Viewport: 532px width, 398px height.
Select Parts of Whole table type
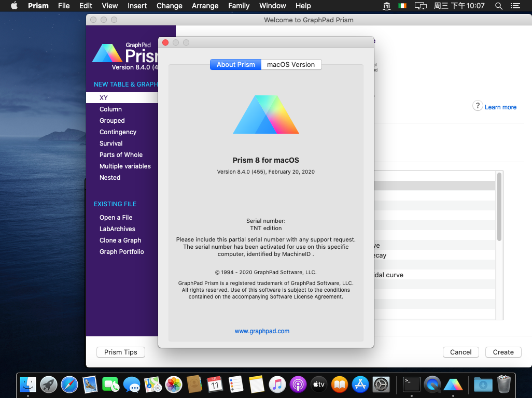122,154
